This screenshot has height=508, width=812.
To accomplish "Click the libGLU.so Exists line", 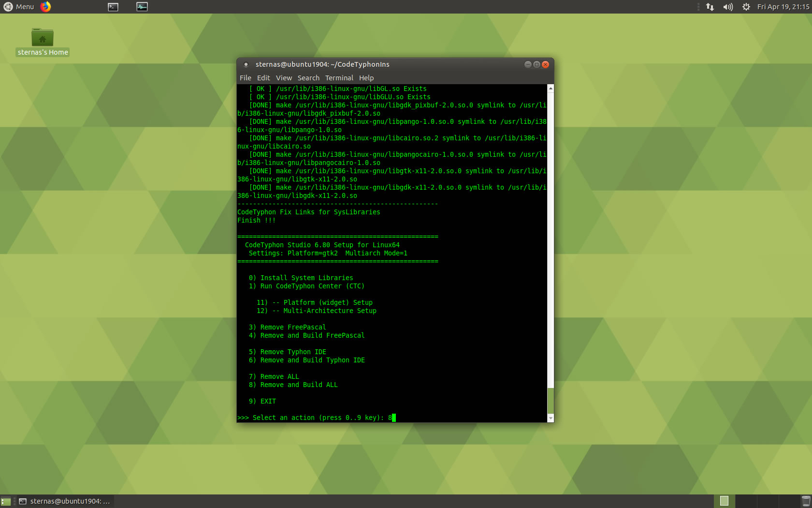I will tap(340, 97).
